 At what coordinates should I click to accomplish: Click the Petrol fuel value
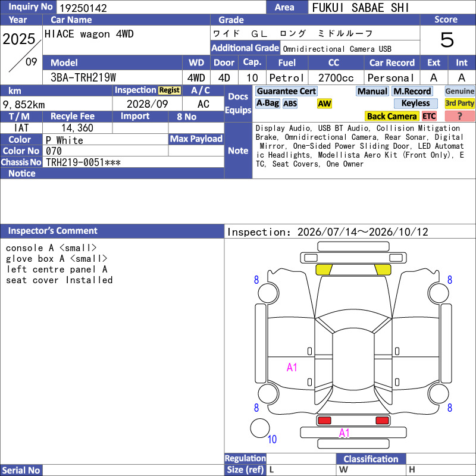[287, 78]
